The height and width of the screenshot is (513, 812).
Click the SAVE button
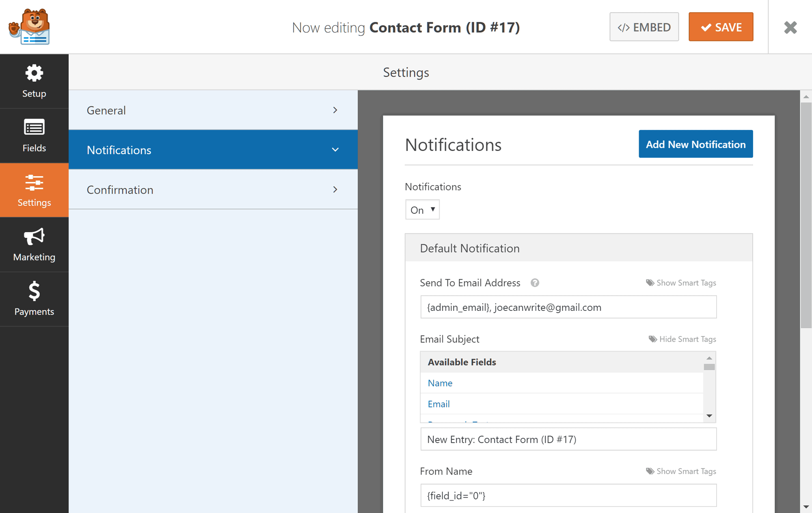pos(720,27)
